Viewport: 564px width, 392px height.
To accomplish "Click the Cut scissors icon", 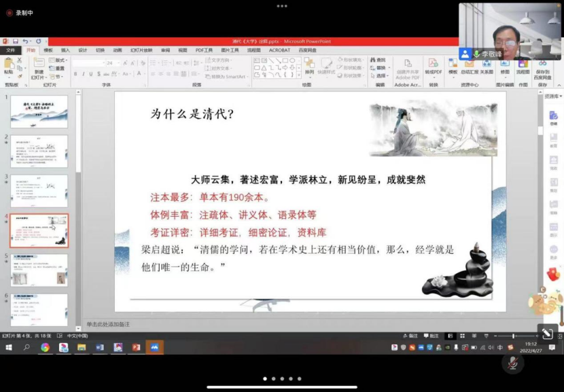I will 20,60.
